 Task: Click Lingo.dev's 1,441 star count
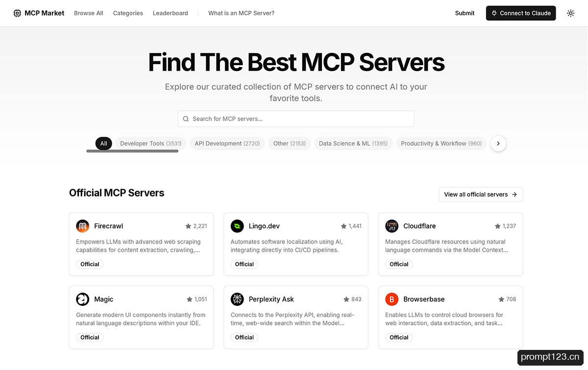click(x=355, y=226)
